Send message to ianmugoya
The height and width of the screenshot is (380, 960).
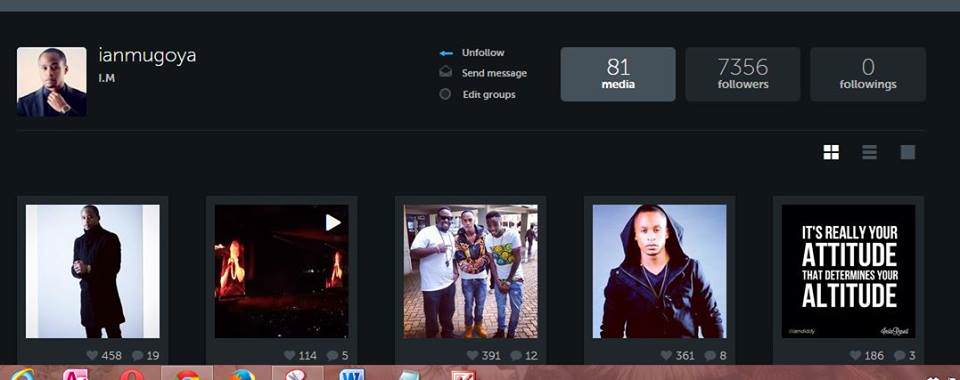tap(494, 73)
